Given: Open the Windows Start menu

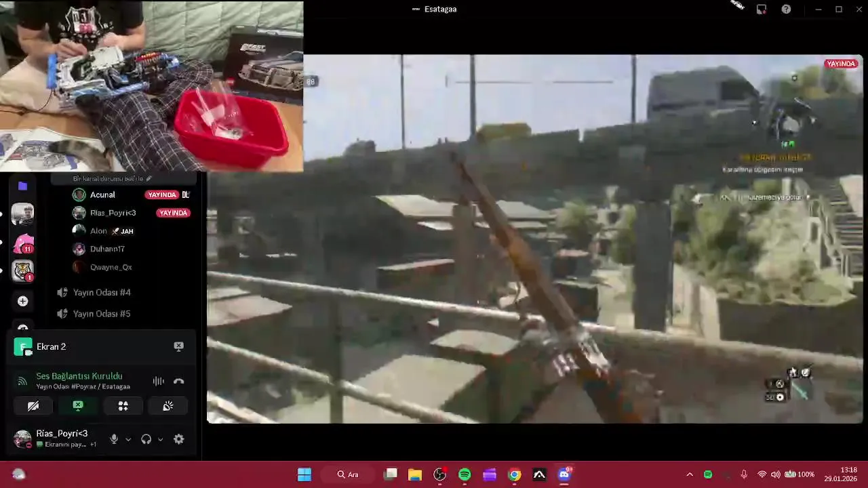Looking at the screenshot, I should (x=304, y=474).
